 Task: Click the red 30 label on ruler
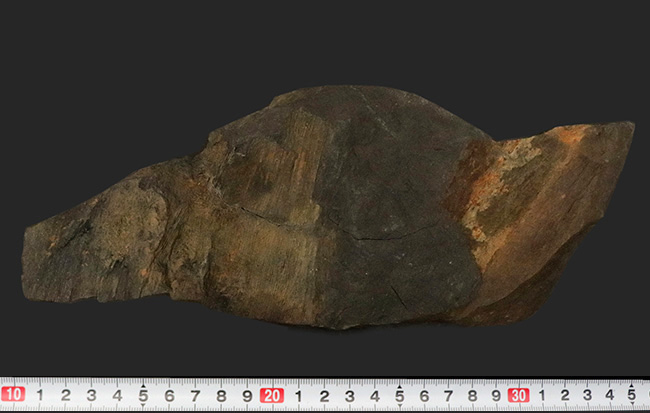tap(518, 395)
